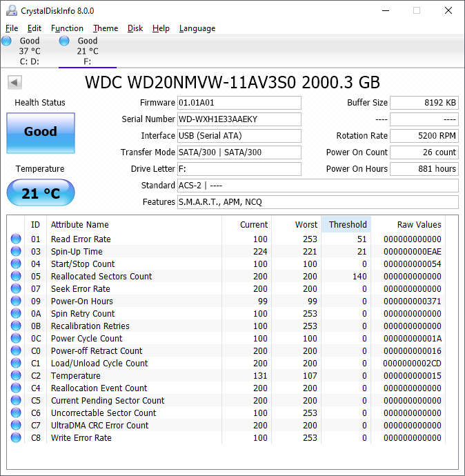Click threshold value 140

[359, 277]
